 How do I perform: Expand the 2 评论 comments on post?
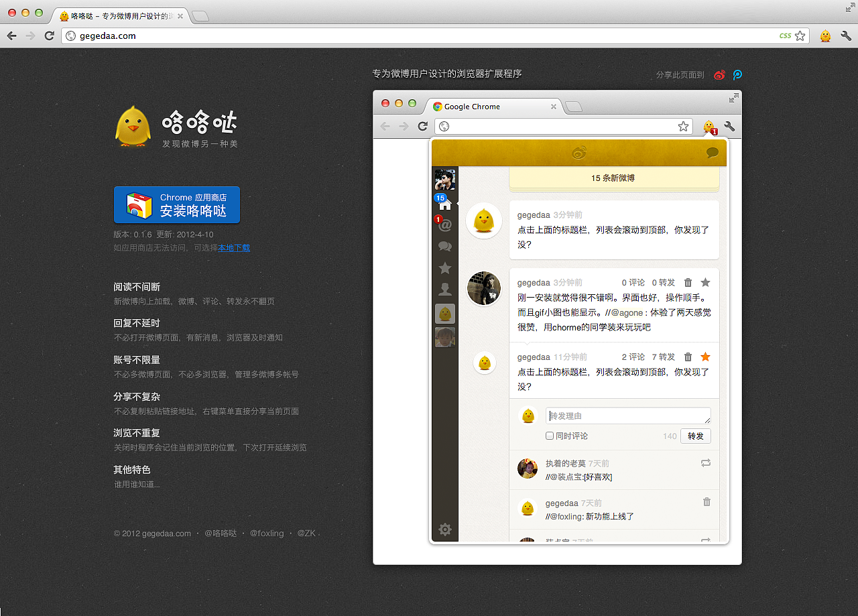[x=633, y=357]
